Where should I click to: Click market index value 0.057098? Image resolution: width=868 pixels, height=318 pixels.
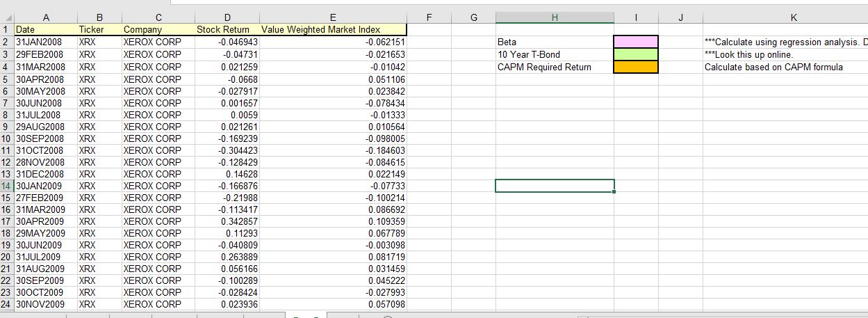(332, 304)
